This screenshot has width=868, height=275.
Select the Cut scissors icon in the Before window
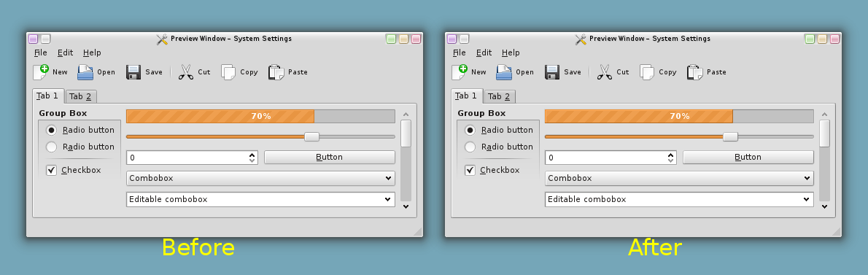pyautogui.click(x=186, y=72)
